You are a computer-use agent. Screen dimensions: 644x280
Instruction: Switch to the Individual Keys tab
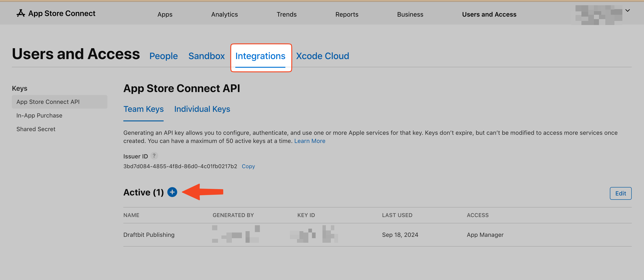pos(202,109)
